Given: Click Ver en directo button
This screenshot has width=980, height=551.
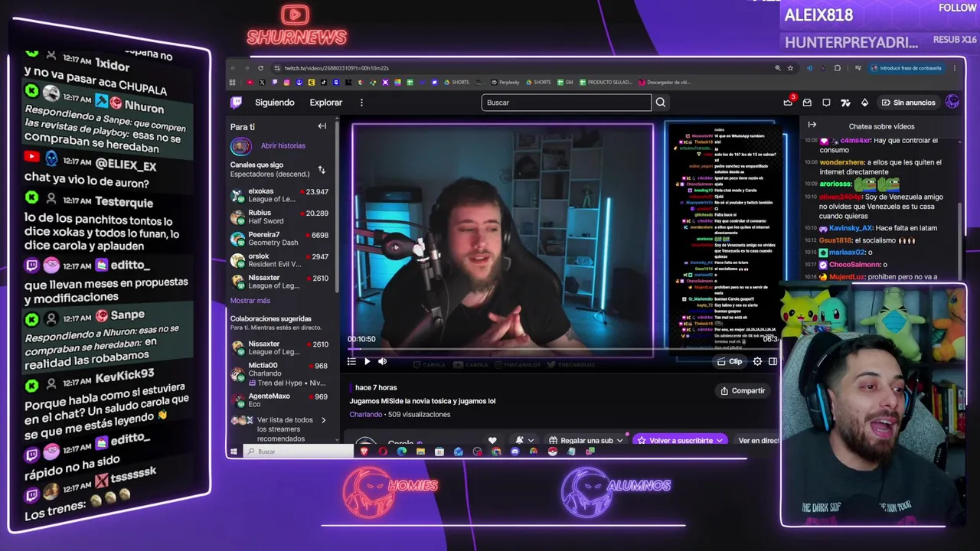Looking at the screenshot, I should tap(758, 440).
